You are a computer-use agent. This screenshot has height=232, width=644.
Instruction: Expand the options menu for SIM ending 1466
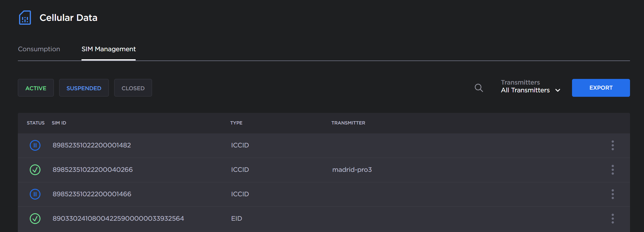point(612,194)
